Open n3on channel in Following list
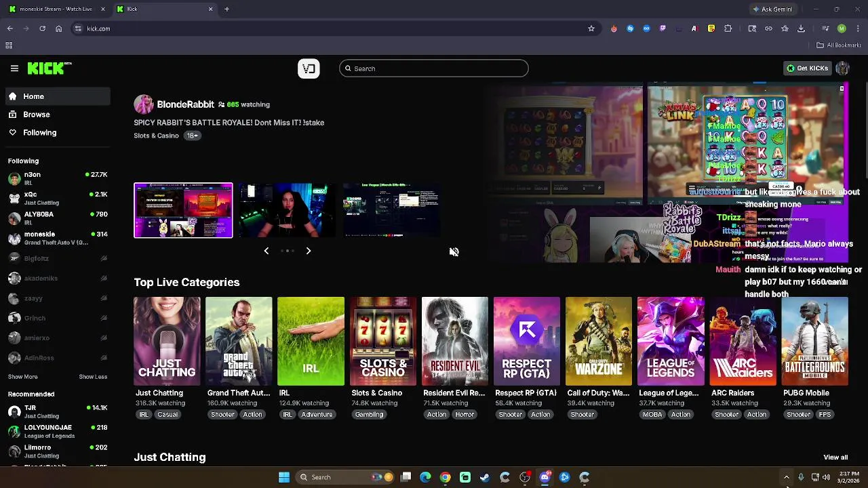Viewport: 868px width, 488px height. point(58,179)
